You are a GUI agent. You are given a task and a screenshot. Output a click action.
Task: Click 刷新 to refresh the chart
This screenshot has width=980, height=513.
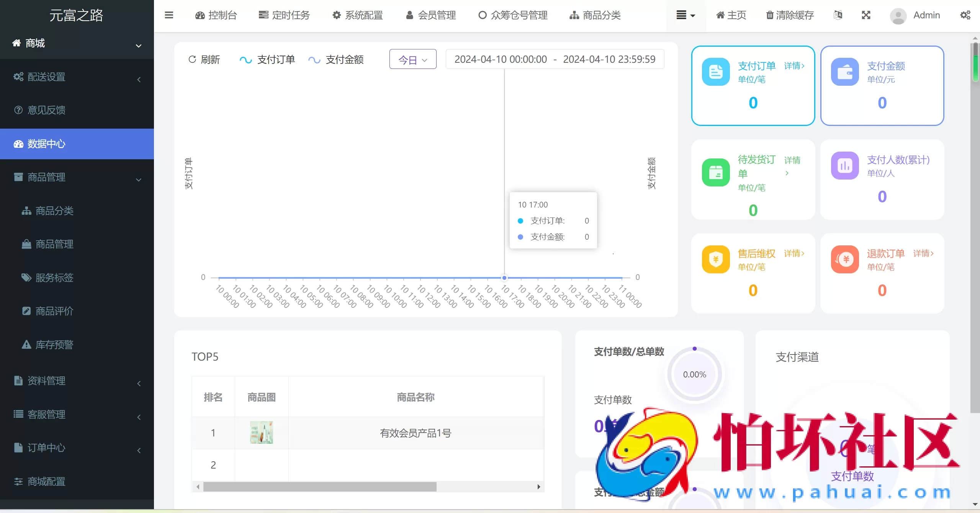point(204,59)
